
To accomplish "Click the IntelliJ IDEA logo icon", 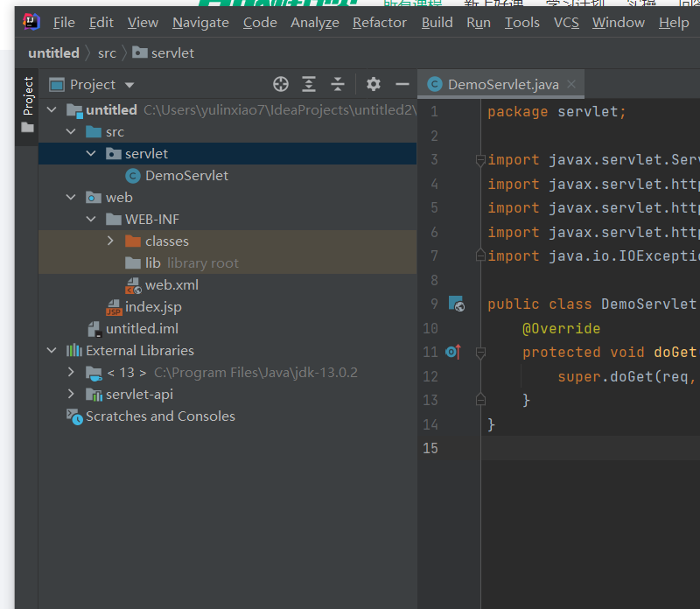I will 31,22.
